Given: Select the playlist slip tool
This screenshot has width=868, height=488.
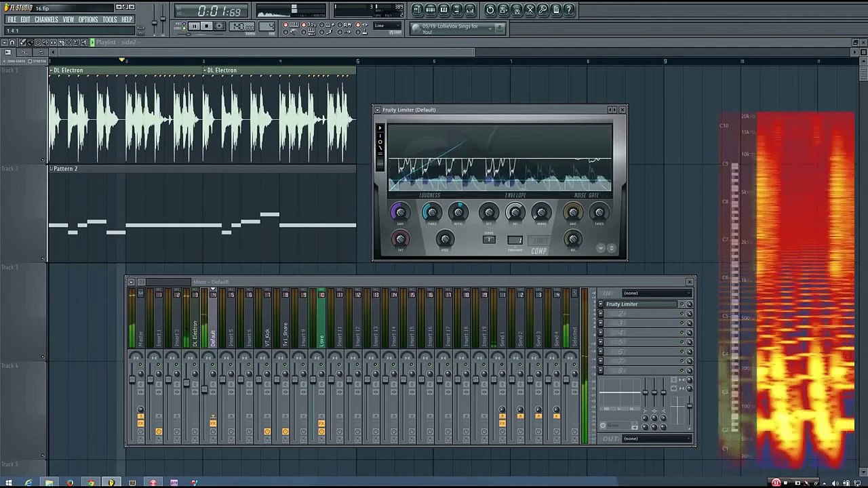Looking at the screenshot, I should pos(53,42).
